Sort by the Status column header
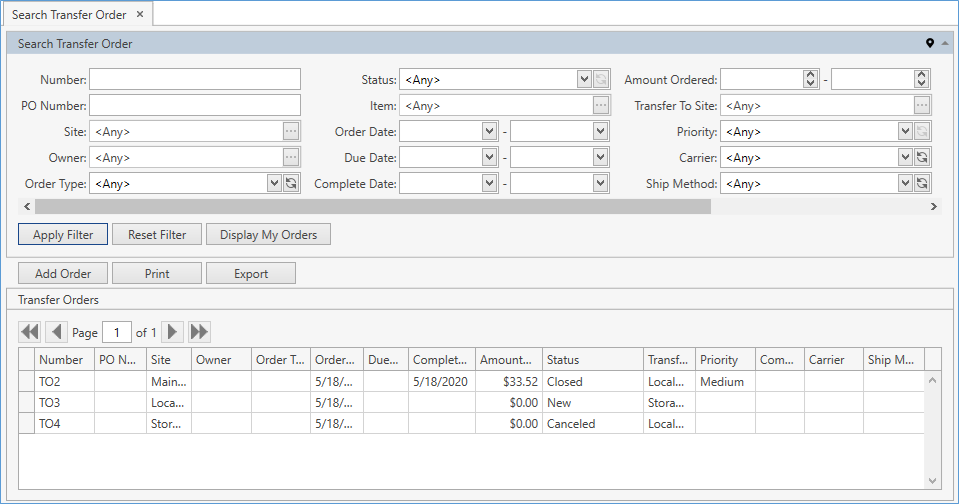This screenshot has height=504, width=959. point(592,360)
